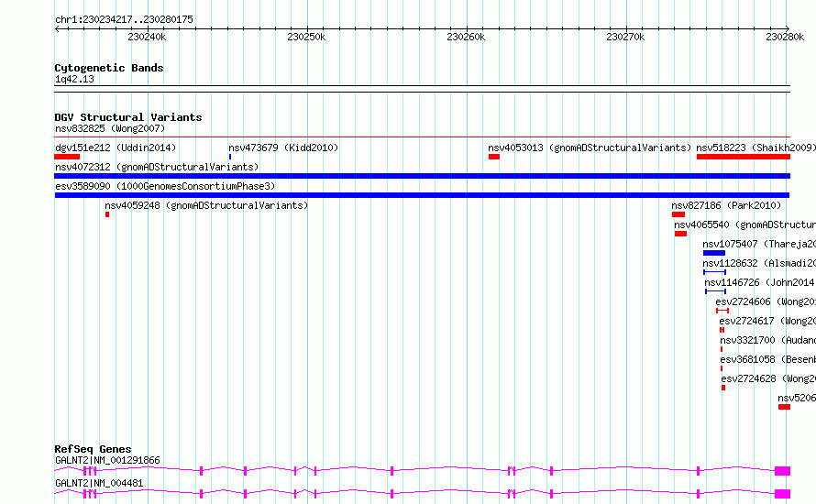Click the 230260k ruler tick label

pos(466,37)
